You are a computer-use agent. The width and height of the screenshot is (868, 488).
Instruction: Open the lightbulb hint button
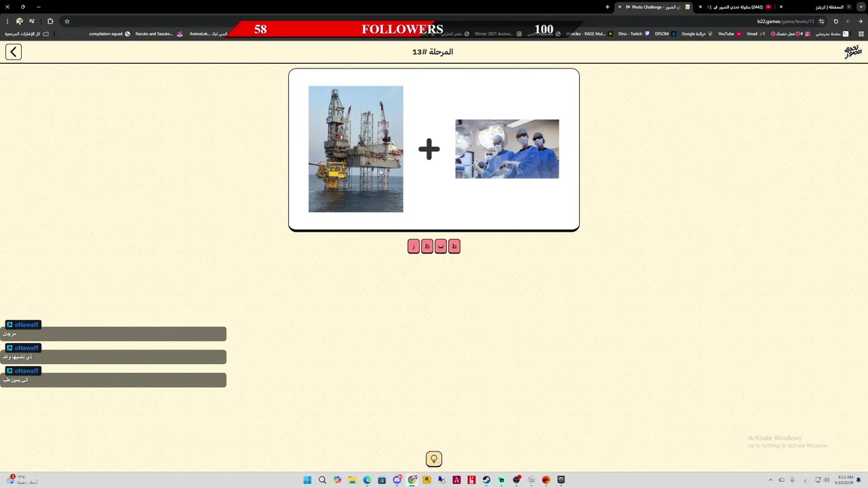(x=434, y=459)
